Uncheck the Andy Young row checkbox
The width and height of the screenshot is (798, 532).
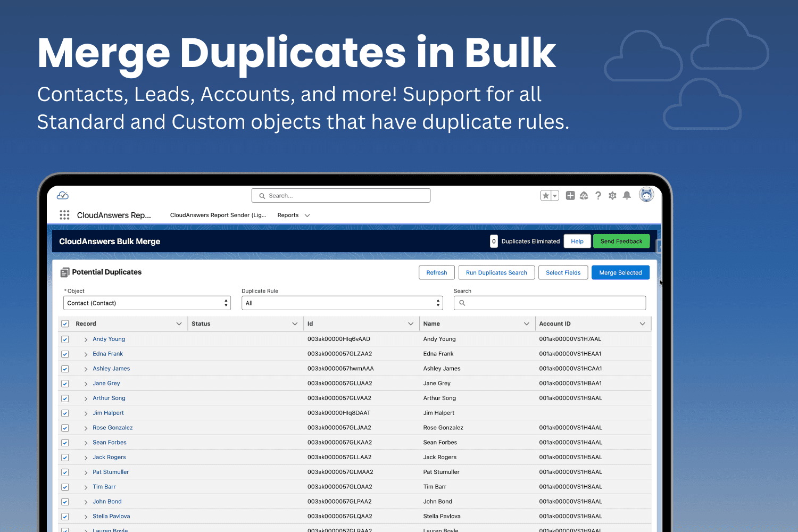tap(65, 339)
